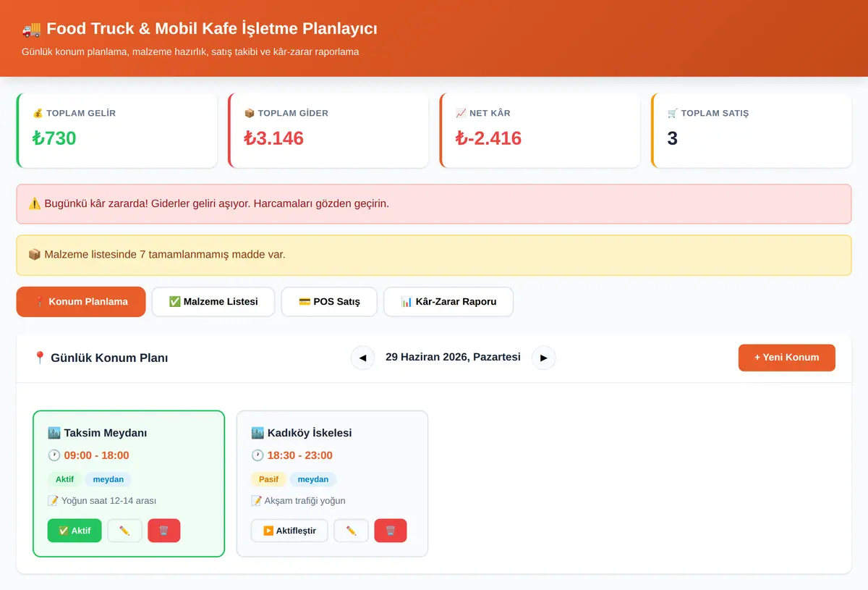Viewport: 868px width, 590px height.
Task: Activate Kadıköy İskelesi with Aktifleştir button
Action: pyautogui.click(x=289, y=531)
